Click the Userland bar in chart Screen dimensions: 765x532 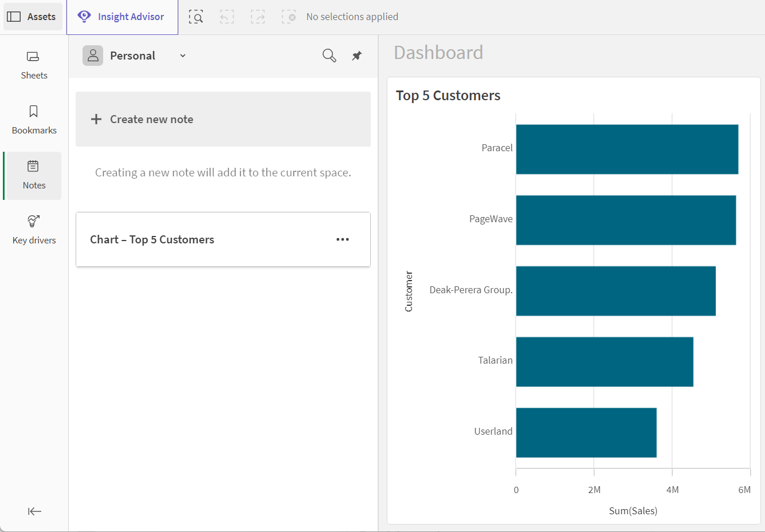coord(586,432)
